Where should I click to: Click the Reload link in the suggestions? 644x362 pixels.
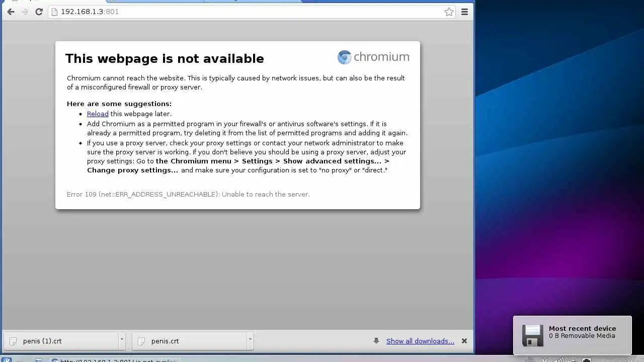98,114
